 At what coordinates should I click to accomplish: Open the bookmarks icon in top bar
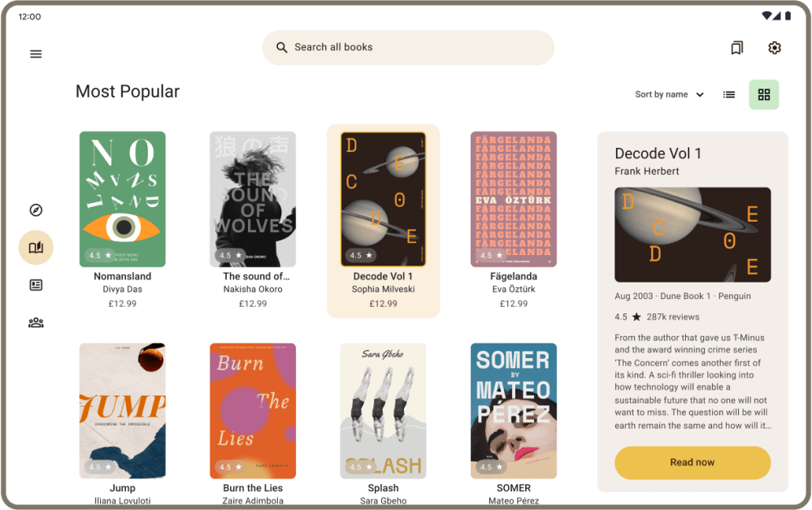point(736,48)
